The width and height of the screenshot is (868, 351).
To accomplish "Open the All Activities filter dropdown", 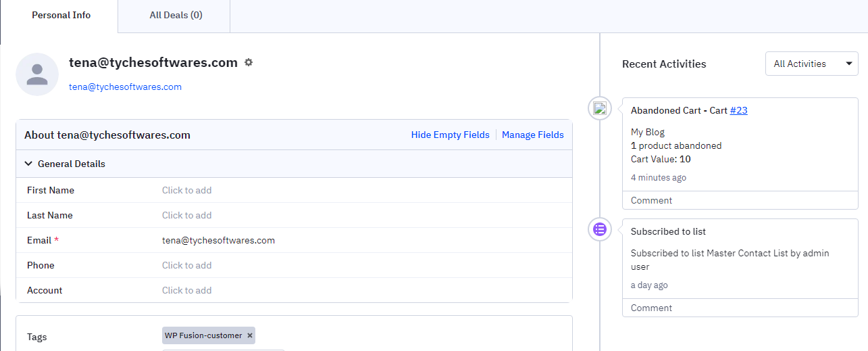I will (812, 64).
